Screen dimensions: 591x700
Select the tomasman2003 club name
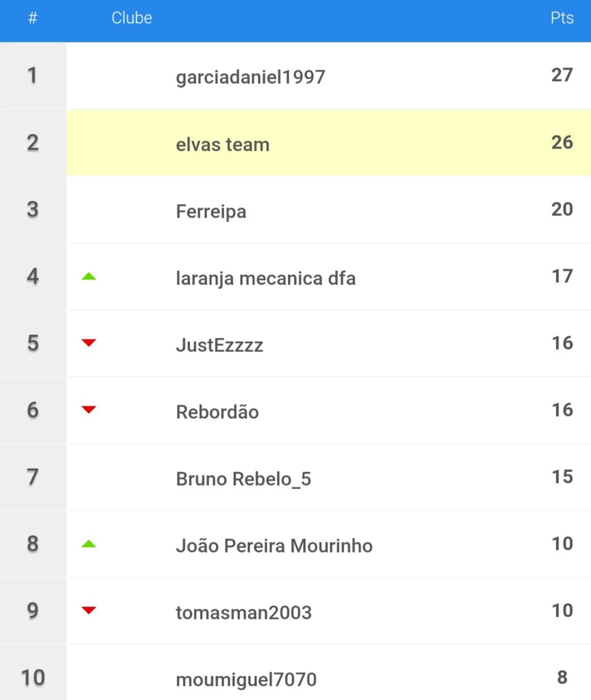point(244,613)
